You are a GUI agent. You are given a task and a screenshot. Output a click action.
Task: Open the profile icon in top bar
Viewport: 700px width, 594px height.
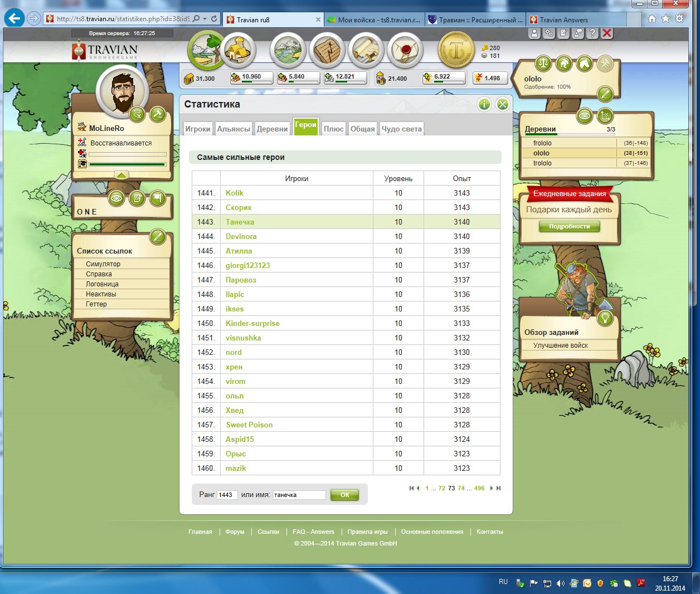534,33
